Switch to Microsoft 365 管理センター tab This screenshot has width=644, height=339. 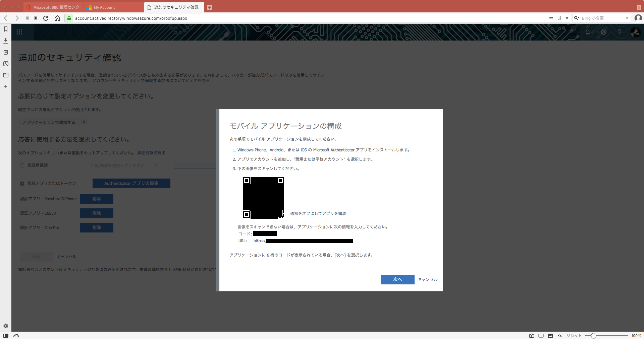[54, 7]
